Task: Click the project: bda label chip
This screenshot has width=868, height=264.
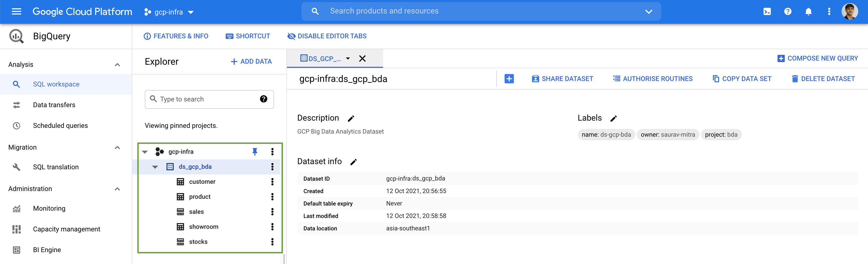Action: click(721, 135)
